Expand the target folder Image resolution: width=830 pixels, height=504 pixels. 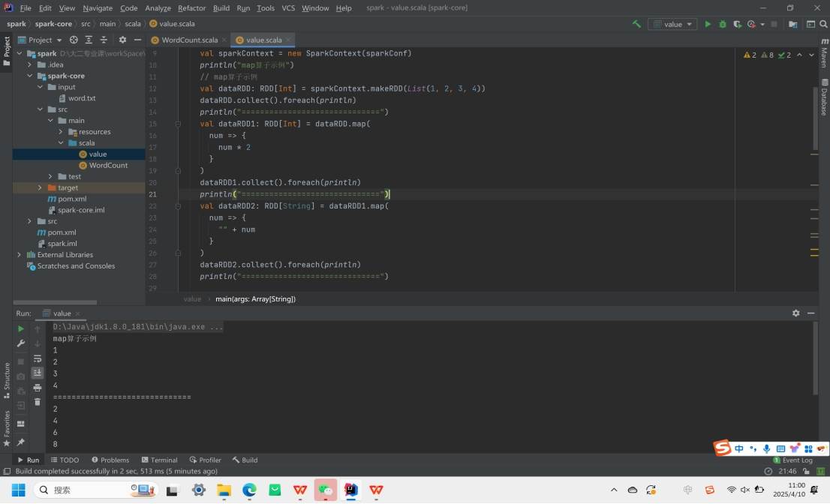pos(41,187)
